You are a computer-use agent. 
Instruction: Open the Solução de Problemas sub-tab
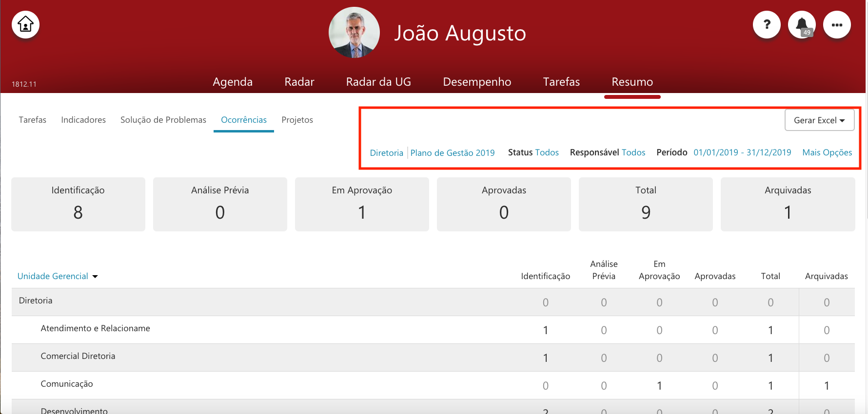[x=163, y=120]
